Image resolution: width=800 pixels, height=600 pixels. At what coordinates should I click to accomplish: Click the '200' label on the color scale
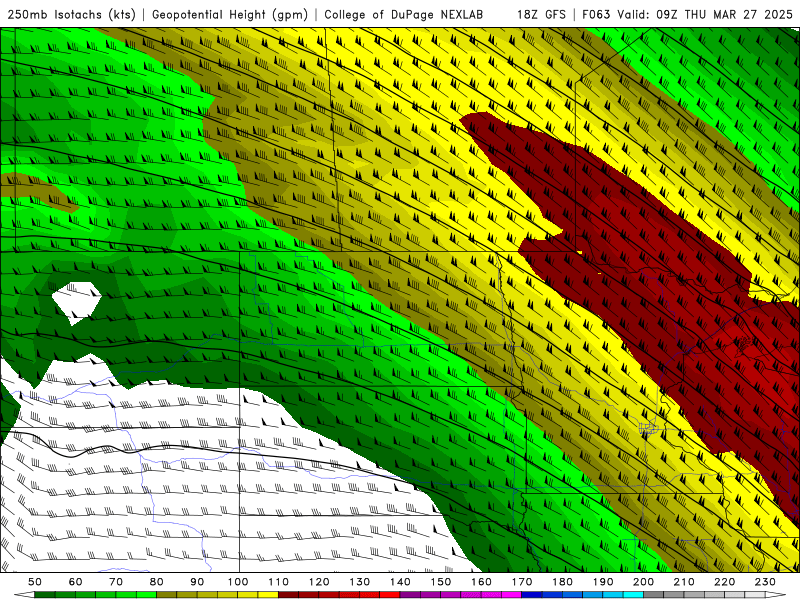pos(643,582)
